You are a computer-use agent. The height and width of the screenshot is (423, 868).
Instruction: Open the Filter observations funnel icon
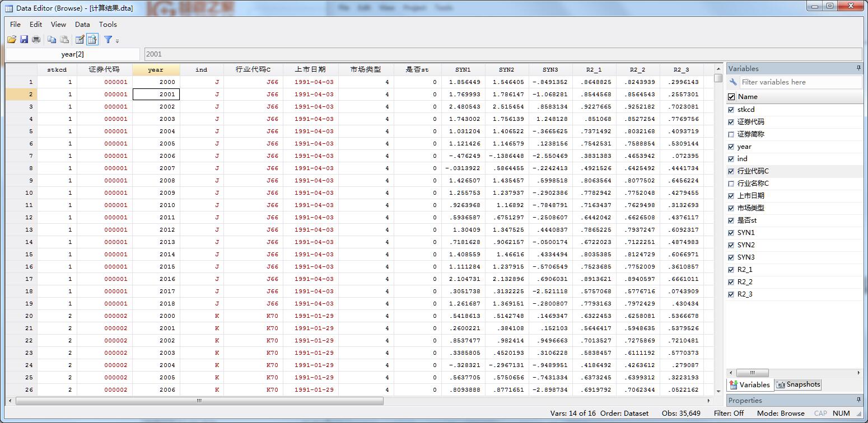tap(108, 39)
